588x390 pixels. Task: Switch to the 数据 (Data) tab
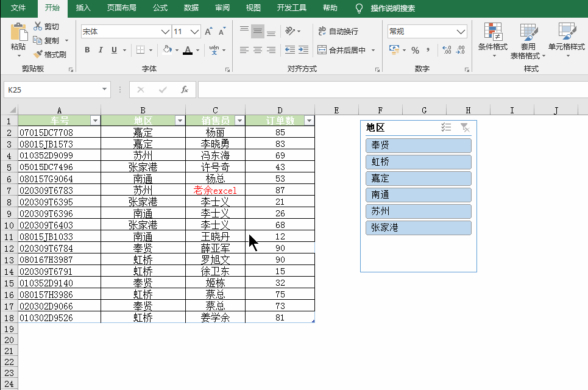coord(191,8)
